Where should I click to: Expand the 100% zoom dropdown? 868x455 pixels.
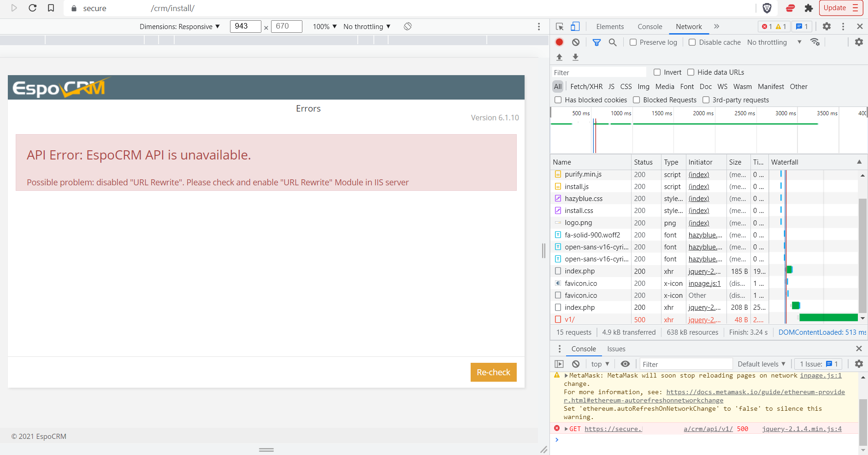(325, 26)
